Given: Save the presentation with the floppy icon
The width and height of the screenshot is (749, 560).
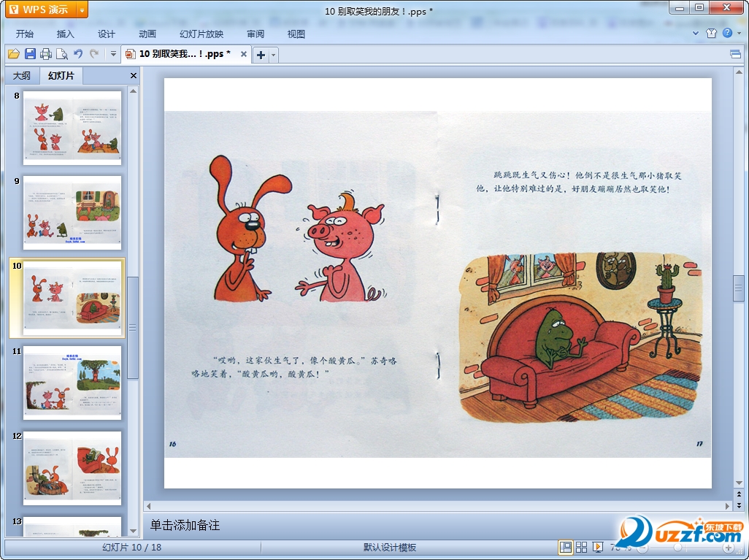Looking at the screenshot, I should 30,54.
